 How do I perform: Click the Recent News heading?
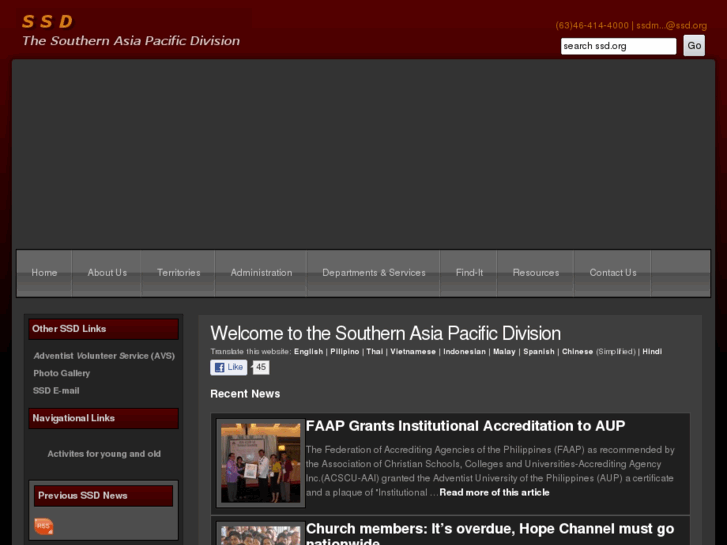coord(245,394)
